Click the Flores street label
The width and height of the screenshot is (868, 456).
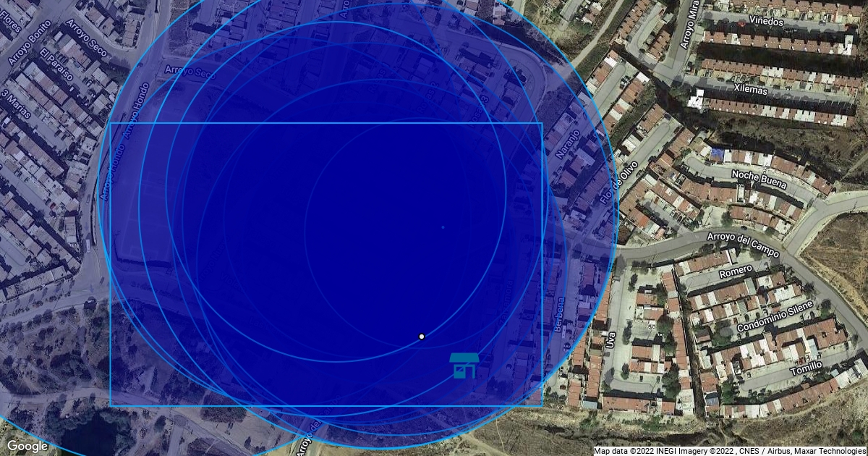pos(12,14)
